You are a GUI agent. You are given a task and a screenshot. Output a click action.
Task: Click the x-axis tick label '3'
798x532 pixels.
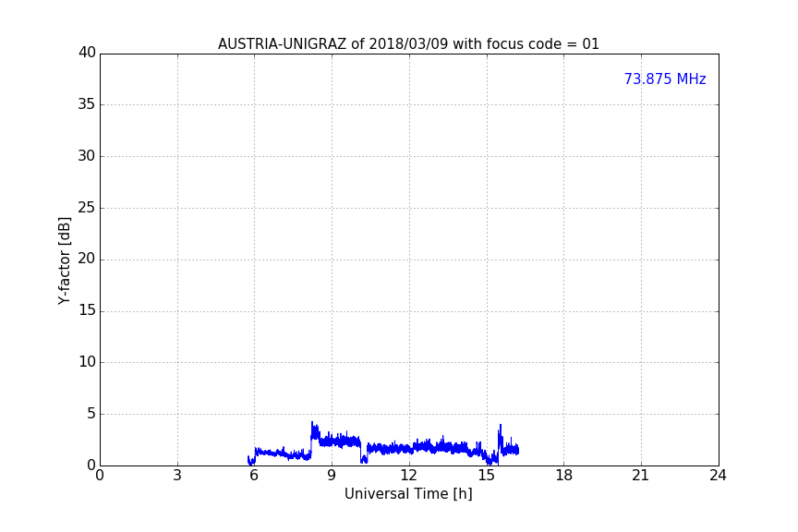tap(177, 476)
